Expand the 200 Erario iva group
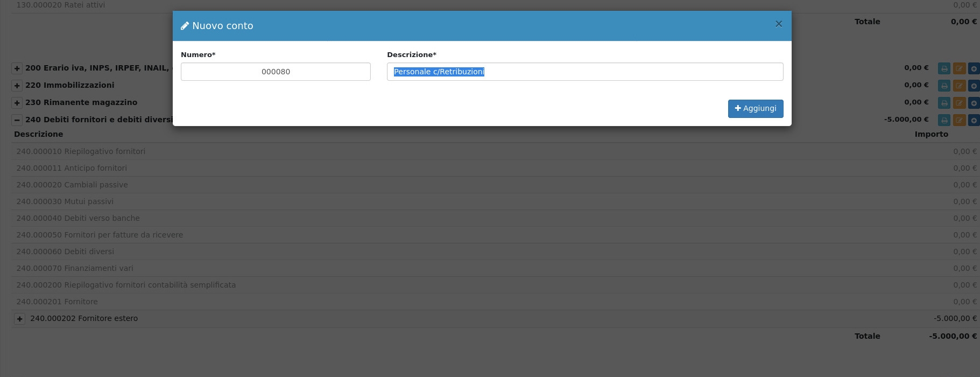980x377 pixels. [x=17, y=68]
